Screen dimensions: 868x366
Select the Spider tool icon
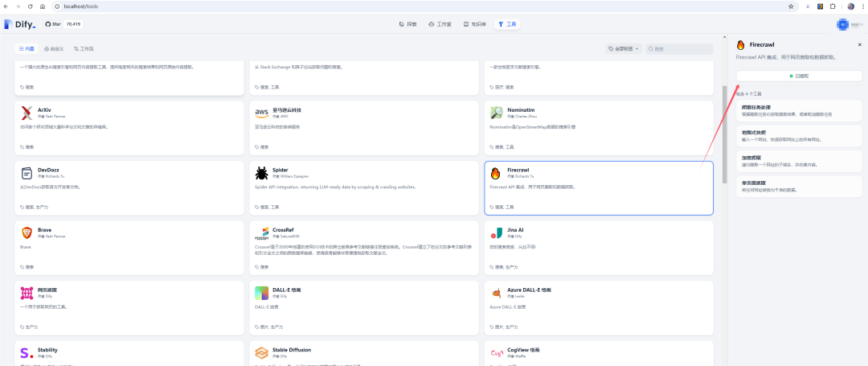(261, 173)
